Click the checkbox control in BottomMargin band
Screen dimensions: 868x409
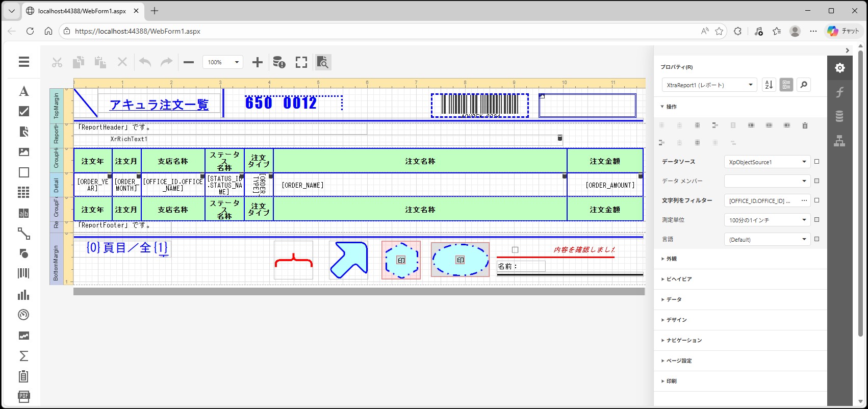[x=515, y=250]
